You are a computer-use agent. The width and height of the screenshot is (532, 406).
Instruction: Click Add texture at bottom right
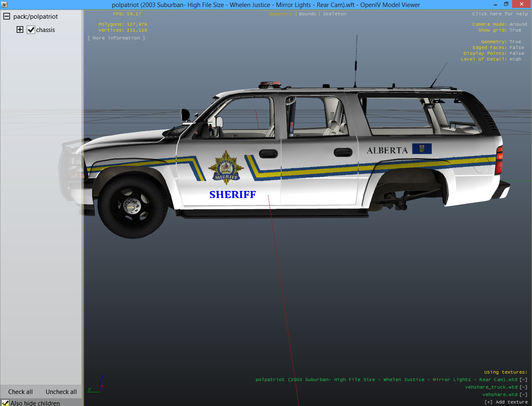[506, 402]
